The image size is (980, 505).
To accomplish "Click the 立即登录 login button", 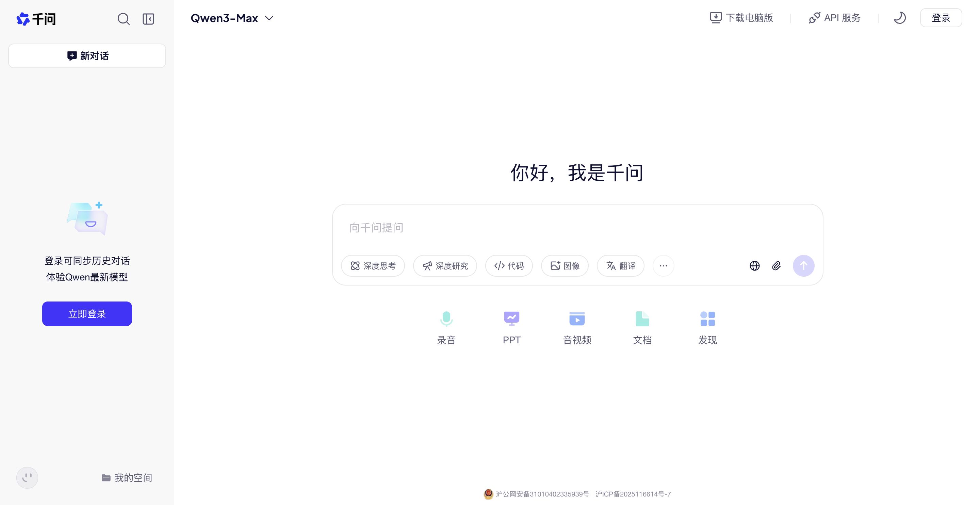I will [87, 313].
